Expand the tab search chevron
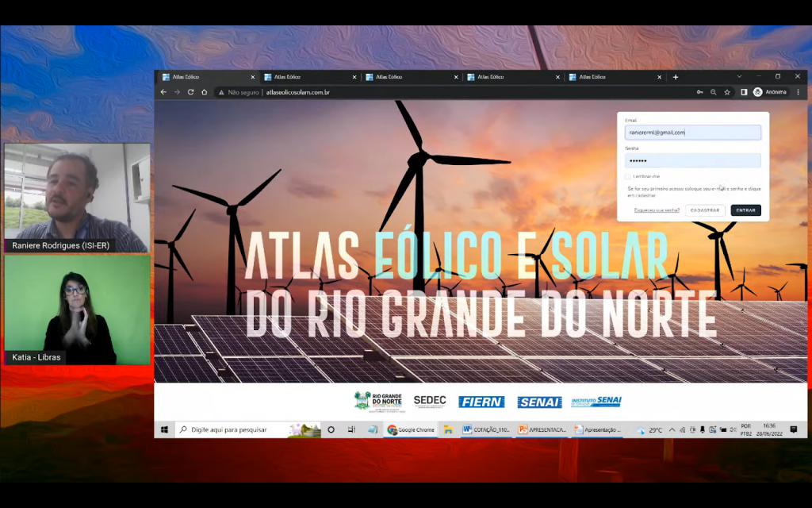 (x=739, y=77)
